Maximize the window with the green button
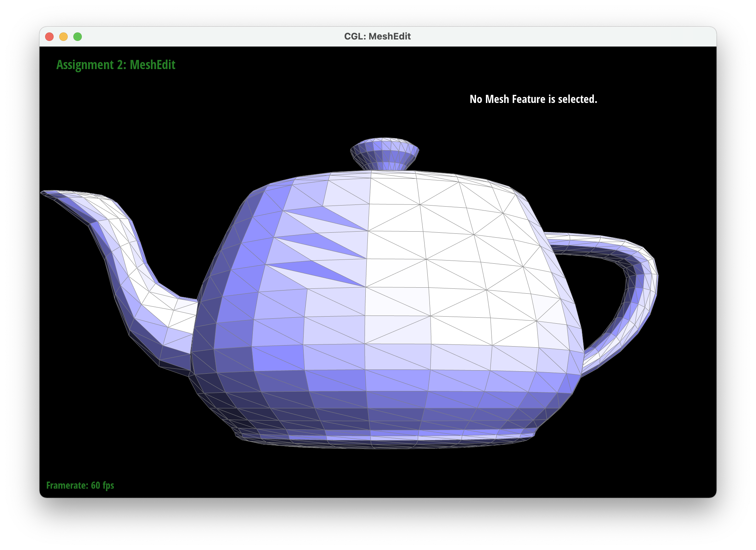This screenshot has height=550, width=756. tap(78, 37)
